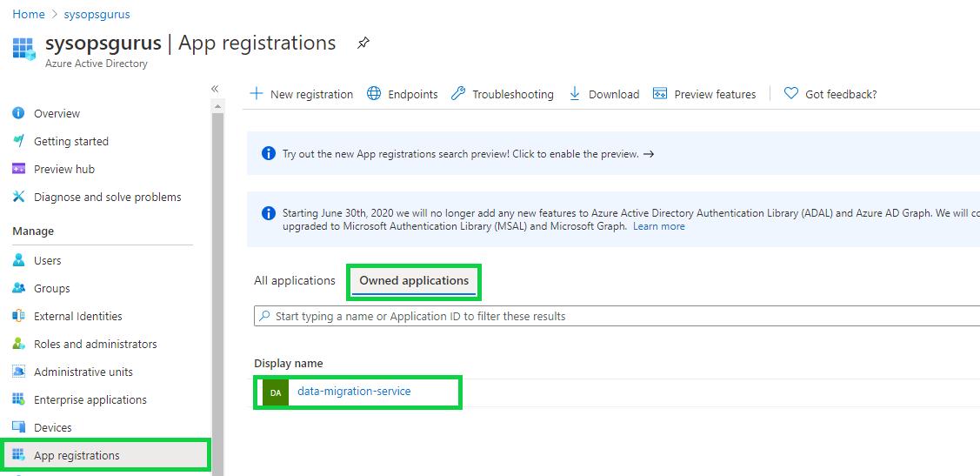Open Devices under Manage
The height and width of the screenshot is (476, 980).
(x=53, y=428)
